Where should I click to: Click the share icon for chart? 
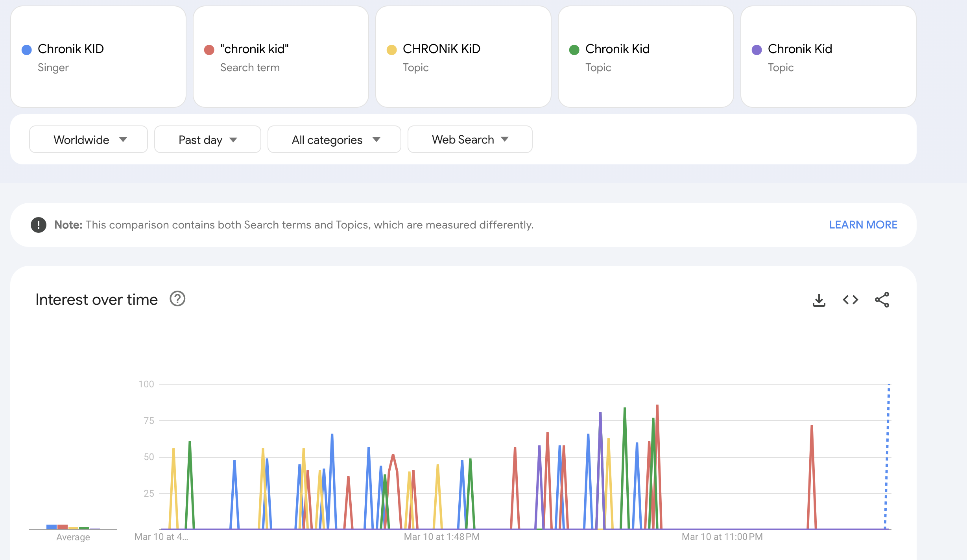pyautogui.click(x=882, y=300)
